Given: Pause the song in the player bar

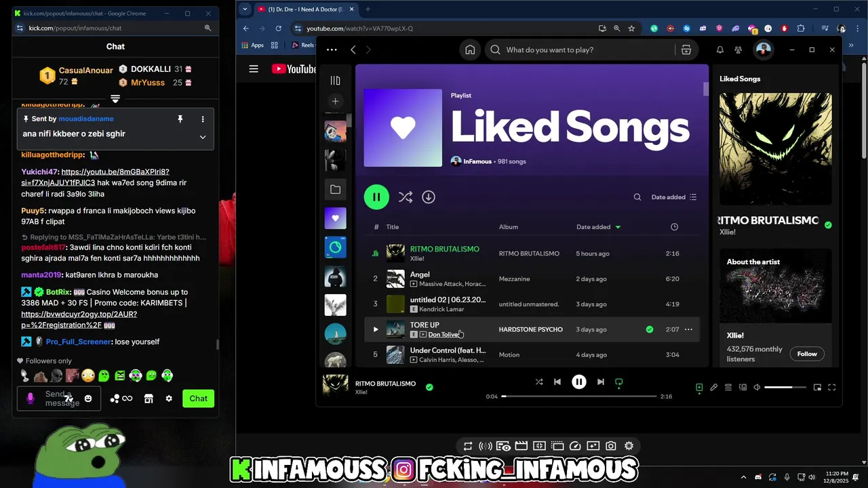Looking at the screenshot, I should coord(579,382).
